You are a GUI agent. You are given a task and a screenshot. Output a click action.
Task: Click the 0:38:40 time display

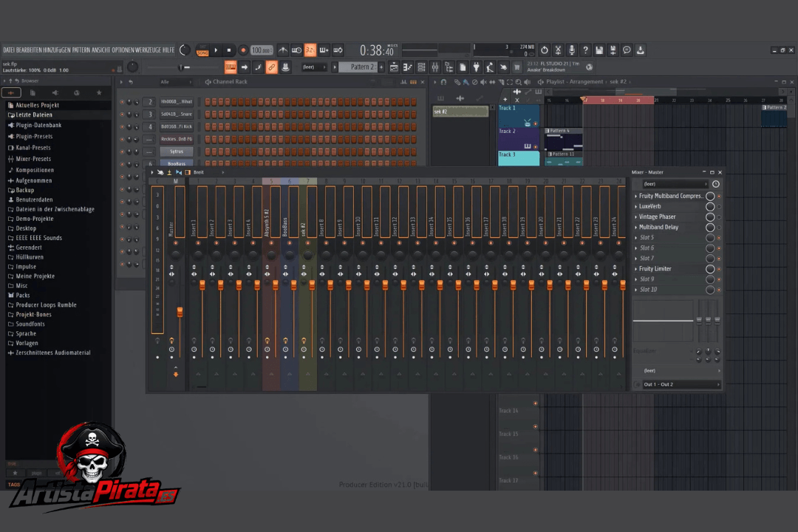coord(377,50)
